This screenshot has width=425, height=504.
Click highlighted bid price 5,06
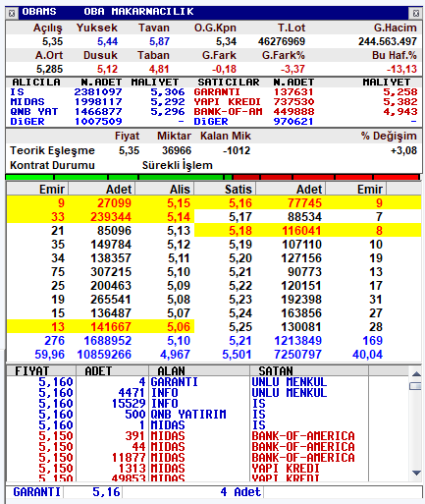pos(179,327)
